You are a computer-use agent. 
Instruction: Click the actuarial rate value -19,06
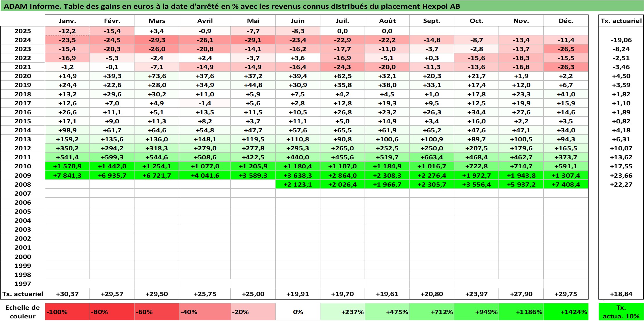click(621, 40)
